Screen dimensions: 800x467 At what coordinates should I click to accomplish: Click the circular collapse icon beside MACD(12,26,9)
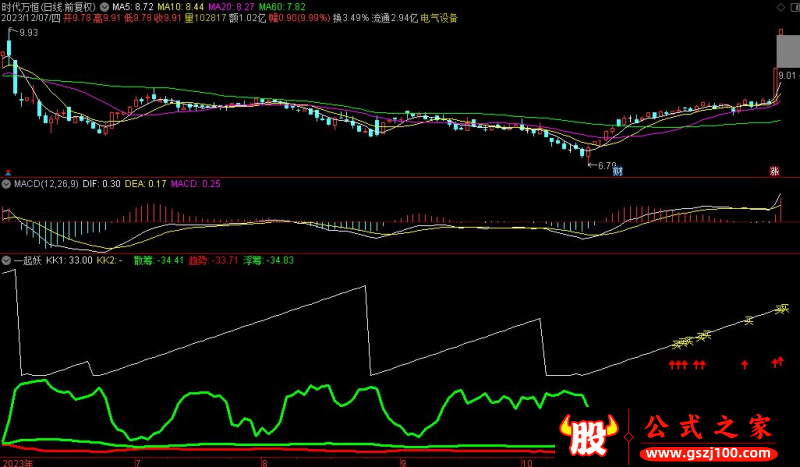(6, 185)
